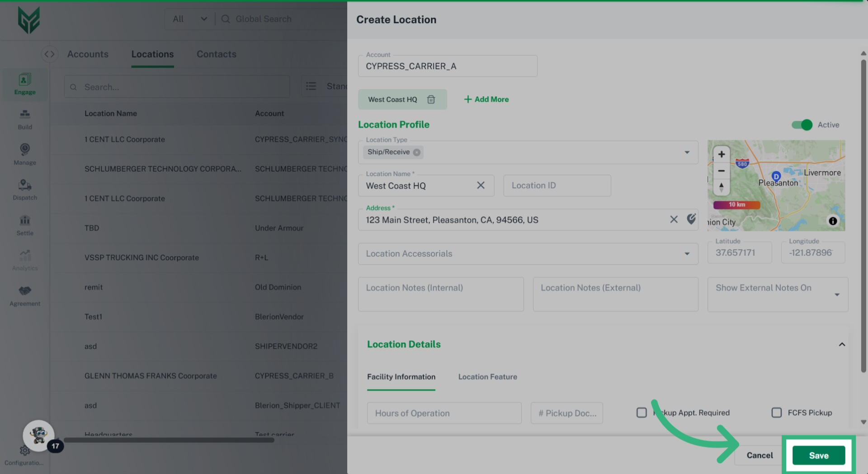Delete the West Coast HQ location chip
The height and width of the screenshot is (474, 868).
point(431,100)
